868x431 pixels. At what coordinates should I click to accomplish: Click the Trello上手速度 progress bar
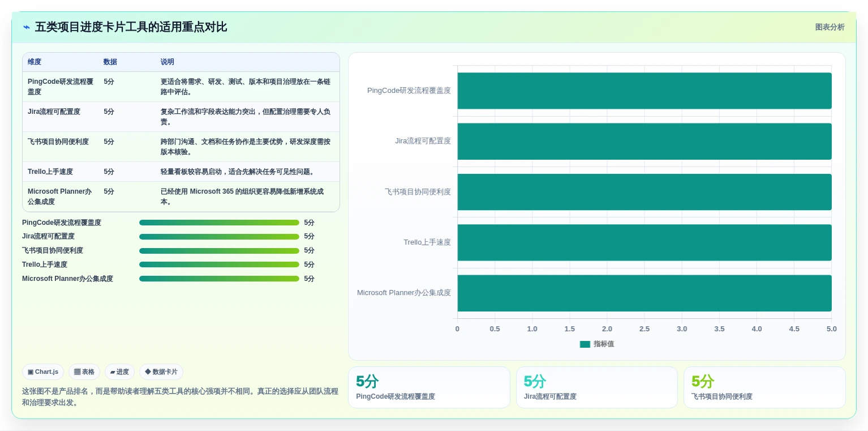coord(219,264)
